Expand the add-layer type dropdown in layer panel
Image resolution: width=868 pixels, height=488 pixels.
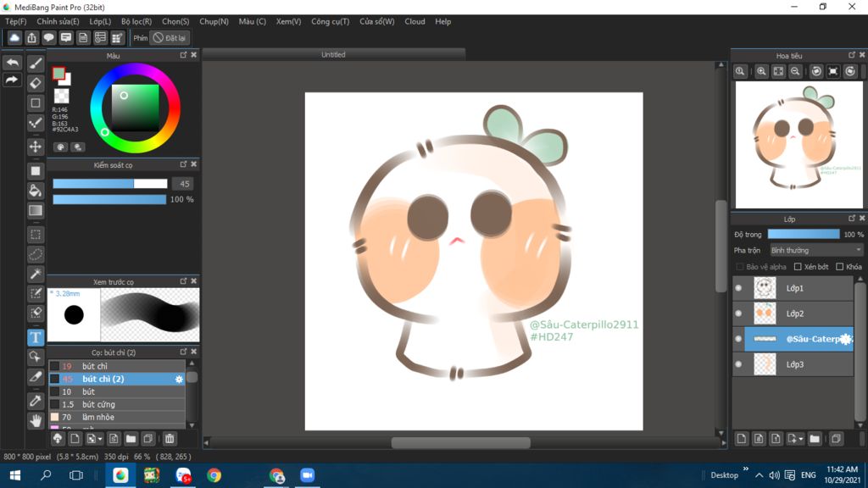pos(801,440)
